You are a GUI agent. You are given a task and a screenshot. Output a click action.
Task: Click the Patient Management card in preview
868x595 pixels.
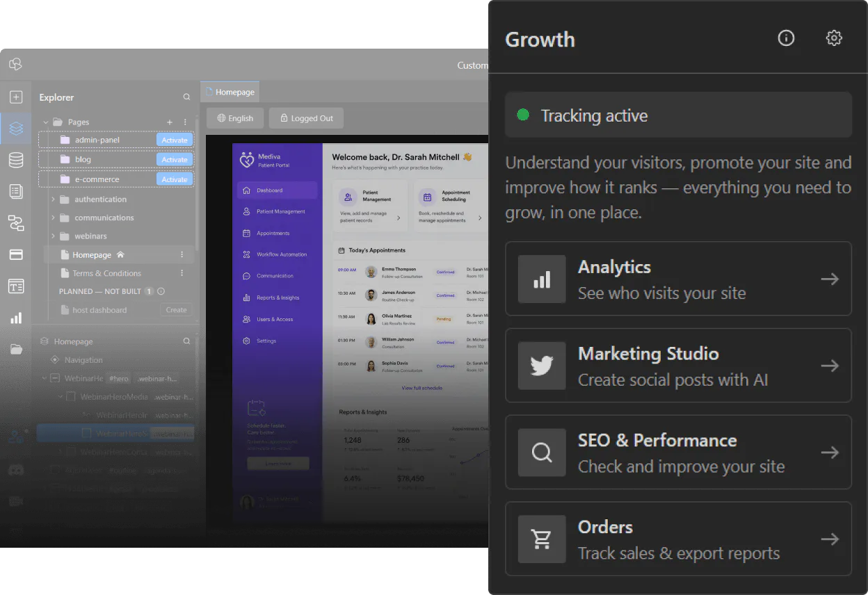pyautogui.click(x=370, y=205)
